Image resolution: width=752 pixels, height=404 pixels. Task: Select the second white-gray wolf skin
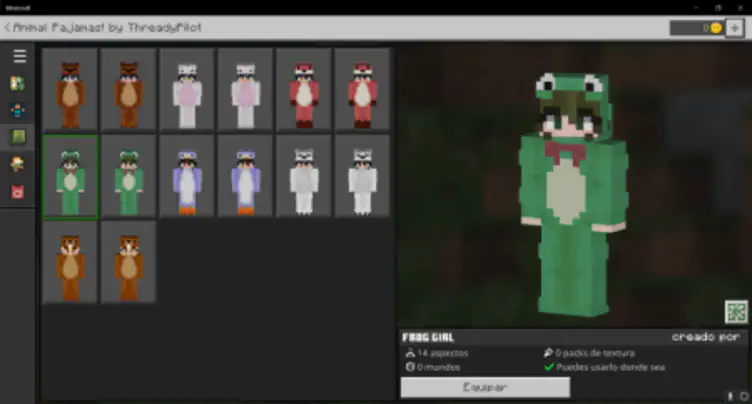click(362, 177)
